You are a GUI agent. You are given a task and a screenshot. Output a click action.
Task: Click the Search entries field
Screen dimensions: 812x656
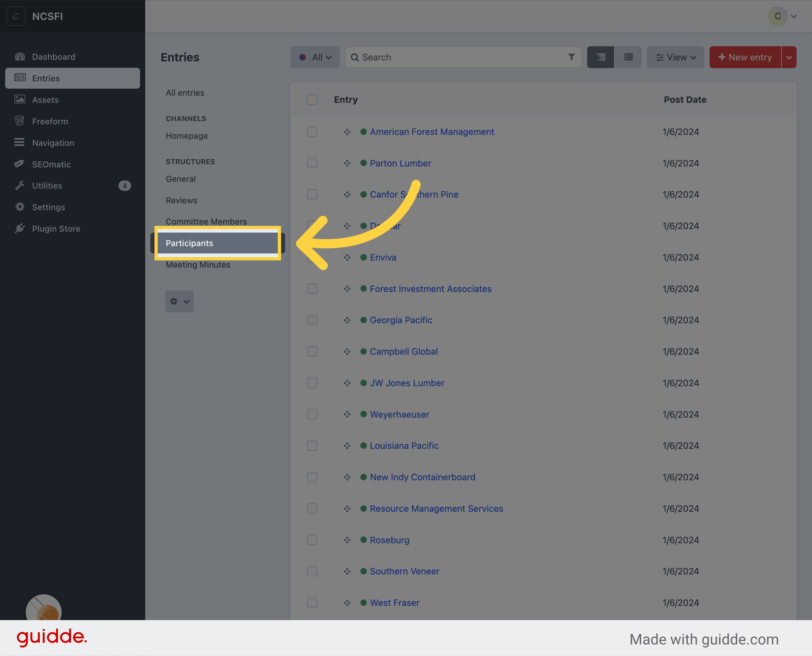(x=463, y=57)
